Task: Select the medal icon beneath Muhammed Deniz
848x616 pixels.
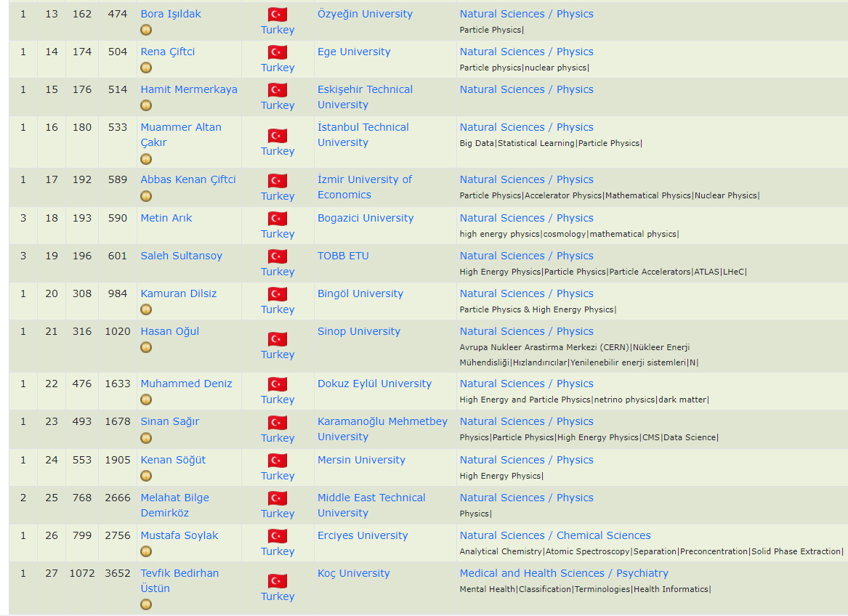Action: tap(146, 400)
